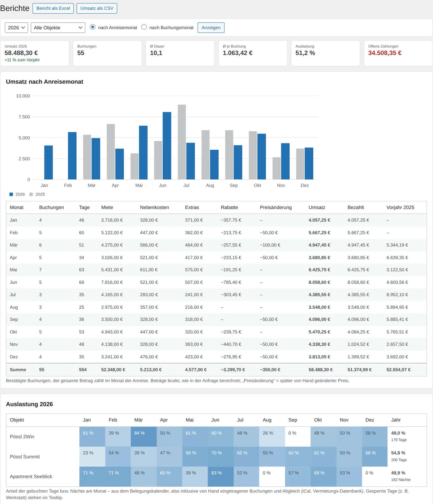The height and width of the screenshot is (504, 433).
Task: Download the report via Bericht als Excel
Action: (x=53, y=8)
